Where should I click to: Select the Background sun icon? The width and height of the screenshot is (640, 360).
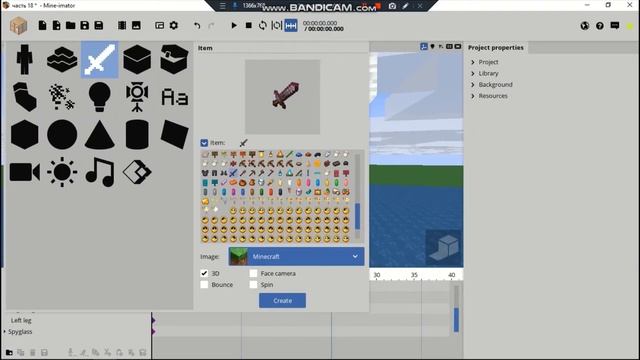[62, 172]
